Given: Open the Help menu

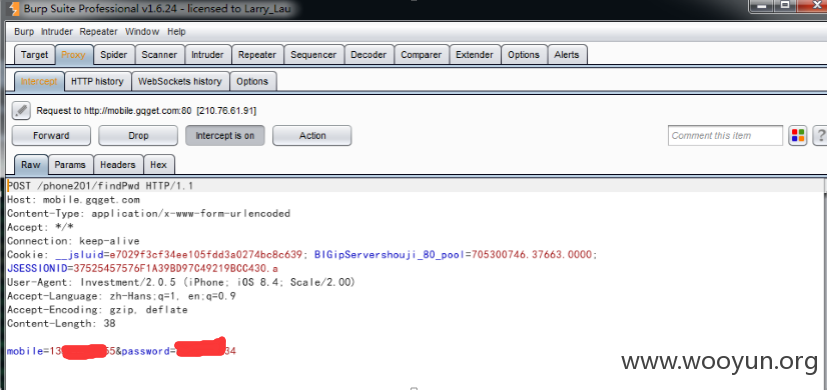Looking at the screenshot, I should [x=176, y=32].
